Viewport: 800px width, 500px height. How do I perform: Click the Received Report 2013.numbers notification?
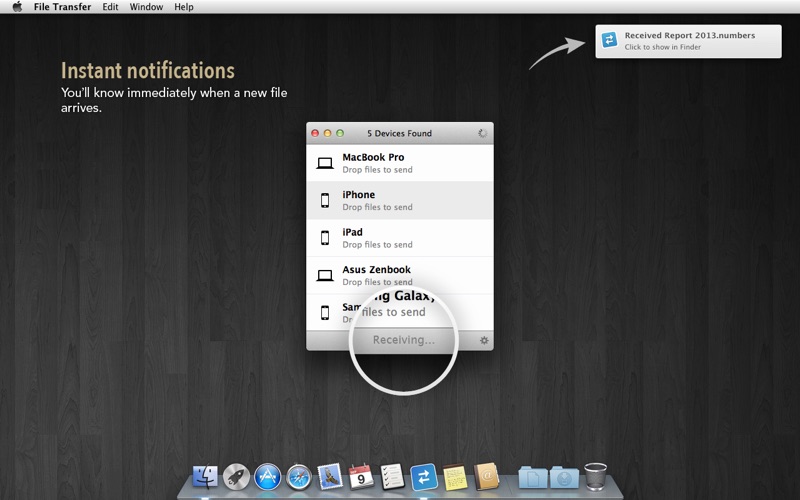(688, 41)
